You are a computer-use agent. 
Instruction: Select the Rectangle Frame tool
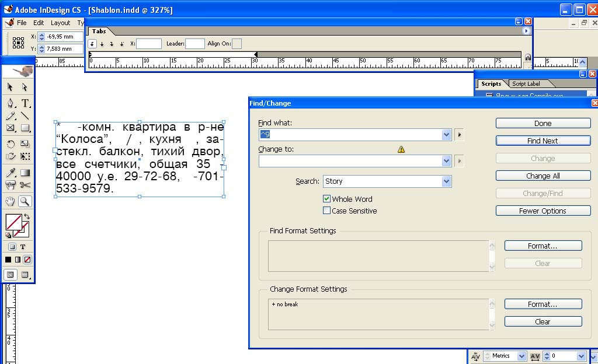pos(11,128)
